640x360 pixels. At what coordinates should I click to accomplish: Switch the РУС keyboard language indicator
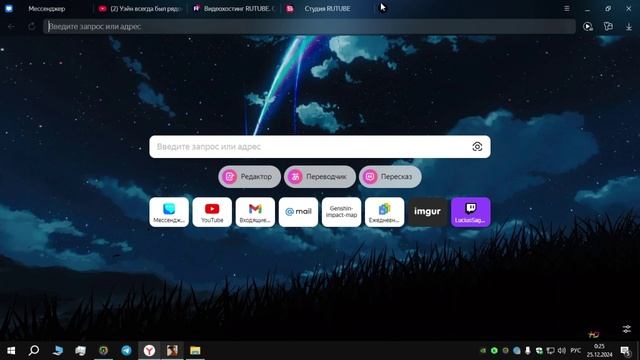click(x=576, y=351)
